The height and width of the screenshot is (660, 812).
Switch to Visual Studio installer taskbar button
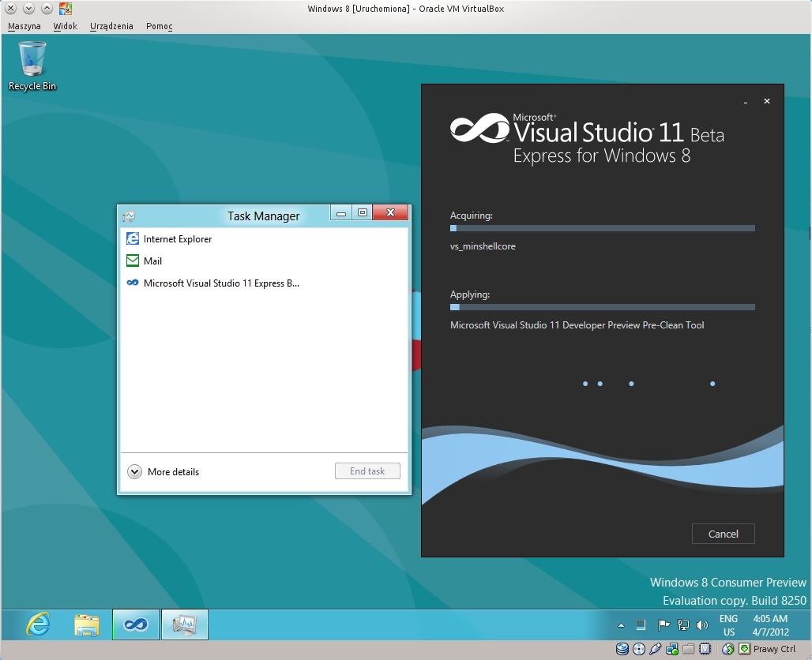[x=136, y=624]
